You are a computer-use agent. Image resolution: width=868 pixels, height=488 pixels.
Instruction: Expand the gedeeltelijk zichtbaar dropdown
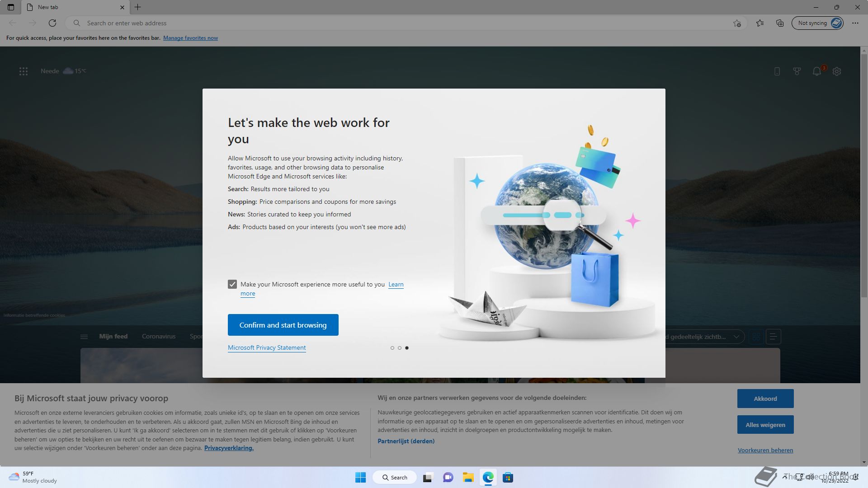tap(704, 337)
